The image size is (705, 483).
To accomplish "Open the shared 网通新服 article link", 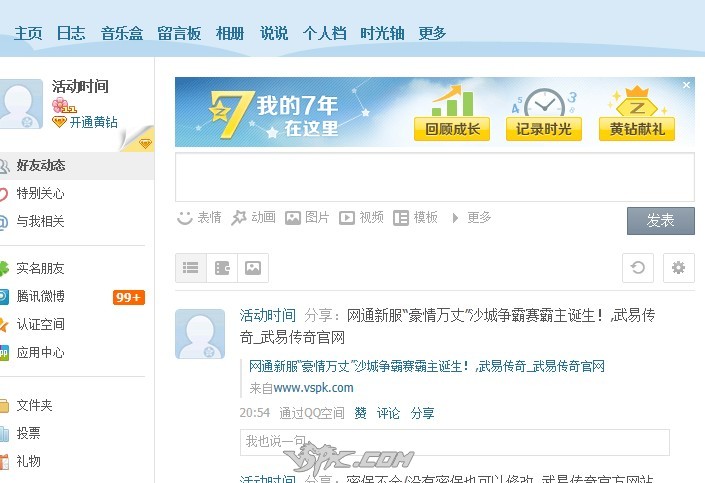I will click(x=427, y=367).
